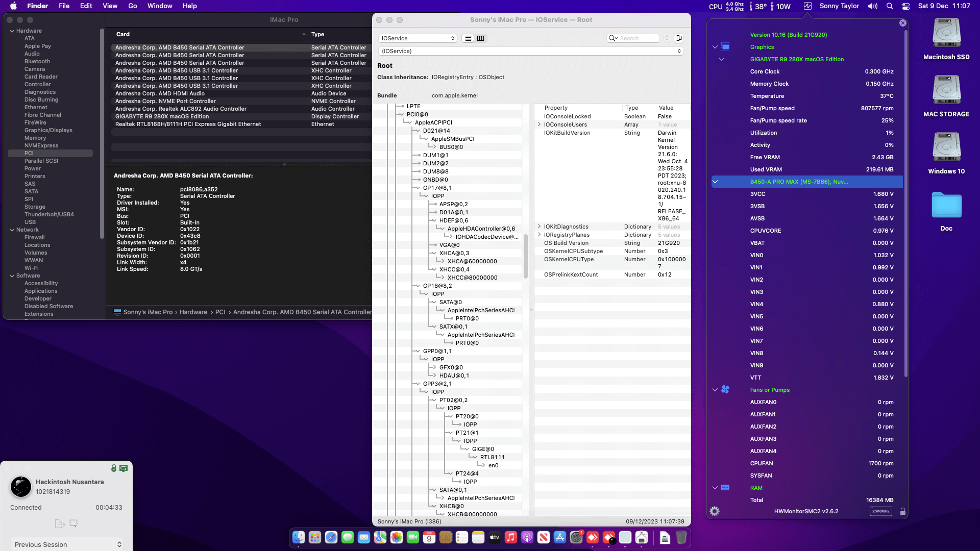
Task: Click the unlock padlock in HWMonitor
Action: coord(902,511)
